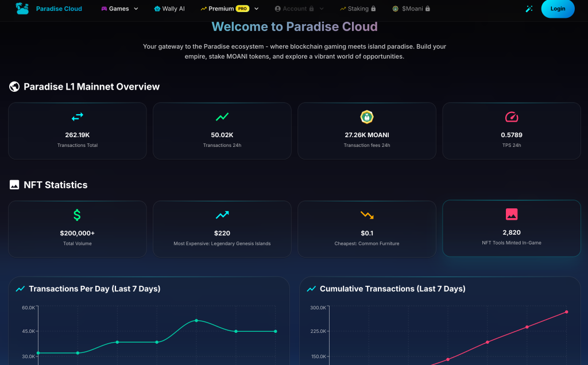Viewport: 588px width, 365px height.
Task: Expand the locked Account dropdown
Action: [299, 9]
